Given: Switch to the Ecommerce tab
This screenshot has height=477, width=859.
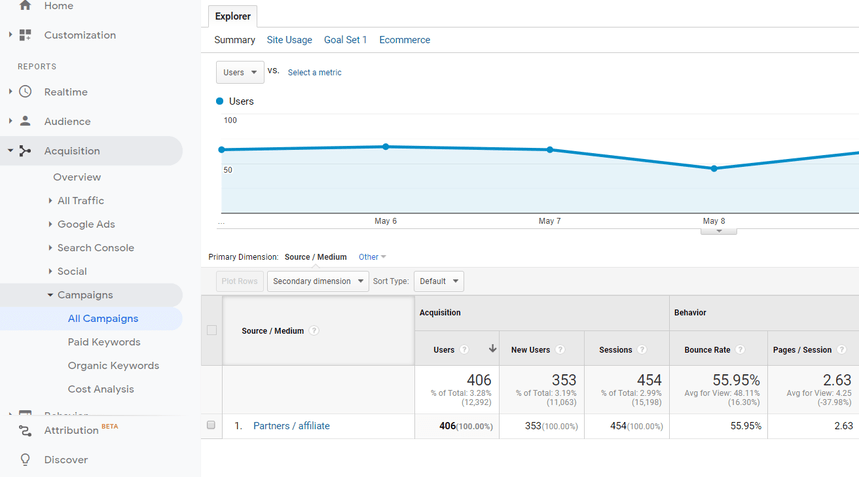Looking at the screenshot, I should pyautogui.click(x=404, y=40).
